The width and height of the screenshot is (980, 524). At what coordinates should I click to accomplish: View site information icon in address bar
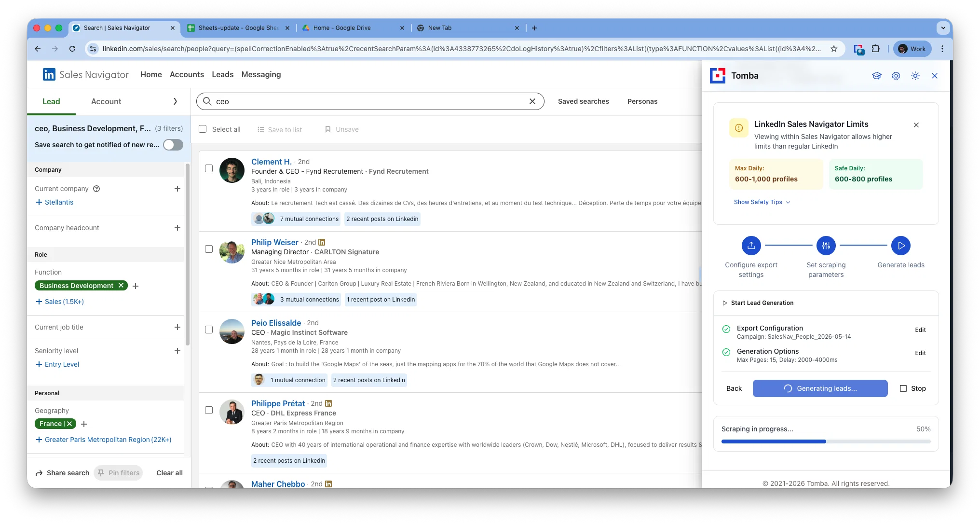pyautogui.click(x=93, y=49)
